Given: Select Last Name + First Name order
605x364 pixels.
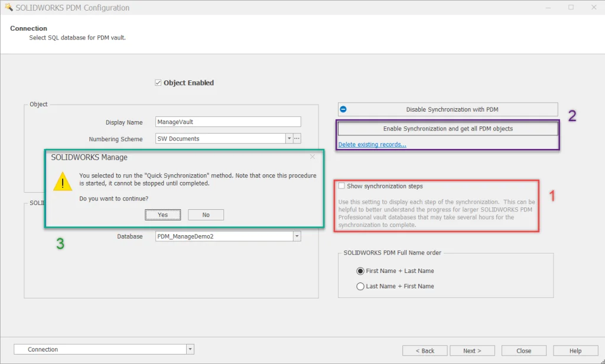Looking at the screenshot, I should pos(360,286).
